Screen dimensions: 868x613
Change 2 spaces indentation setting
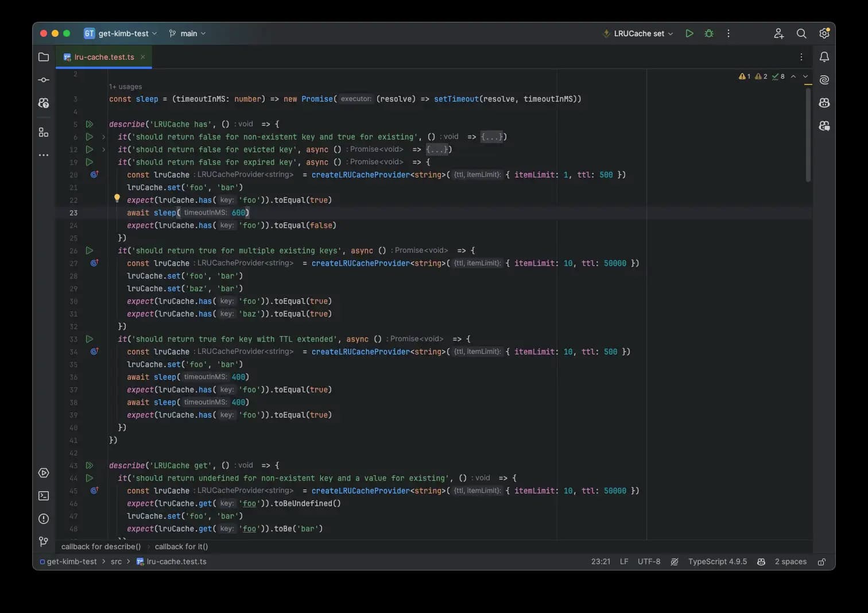click(790, 562)
